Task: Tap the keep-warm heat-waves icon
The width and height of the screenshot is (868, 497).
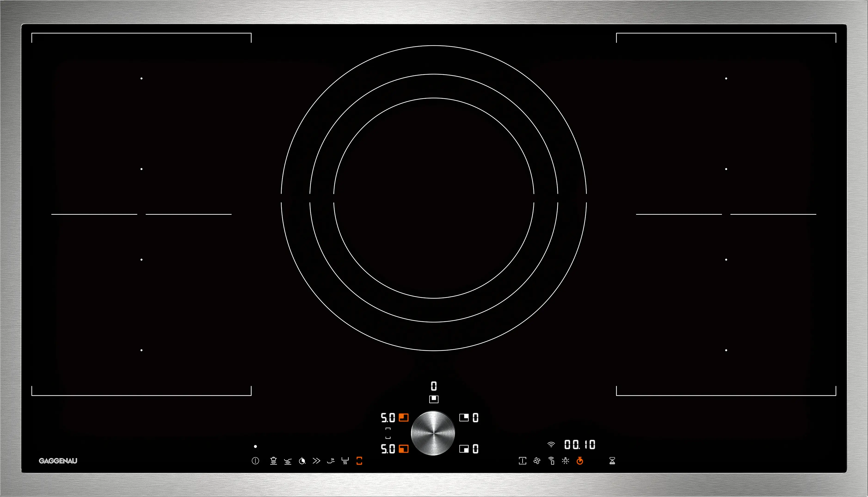Action: pyautogui.click(x=345, y=461)
